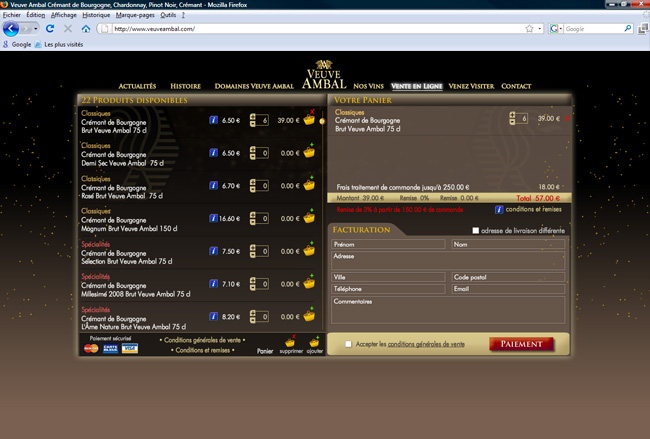Image resolution: width=650 pixels, height=439 pixels.
Task: Click the Adresse field
Action: (x=449, y=261)
